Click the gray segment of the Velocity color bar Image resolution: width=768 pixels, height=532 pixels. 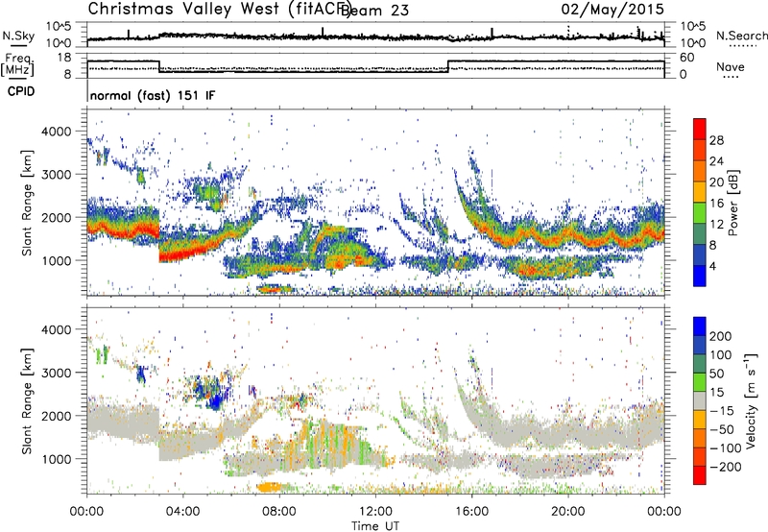pos(700,400)
